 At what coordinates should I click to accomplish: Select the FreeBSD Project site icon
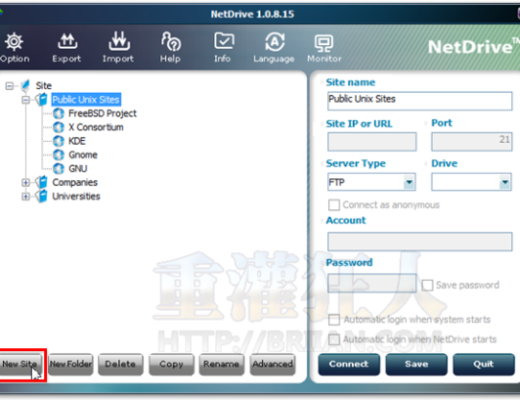click(x=59, y=113)
